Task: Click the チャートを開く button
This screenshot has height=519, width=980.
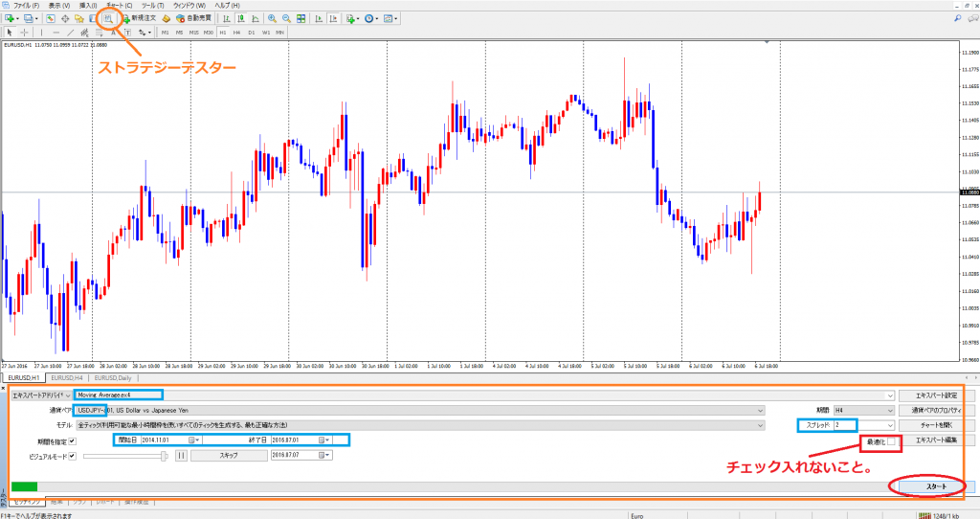Action: (936, 425)
